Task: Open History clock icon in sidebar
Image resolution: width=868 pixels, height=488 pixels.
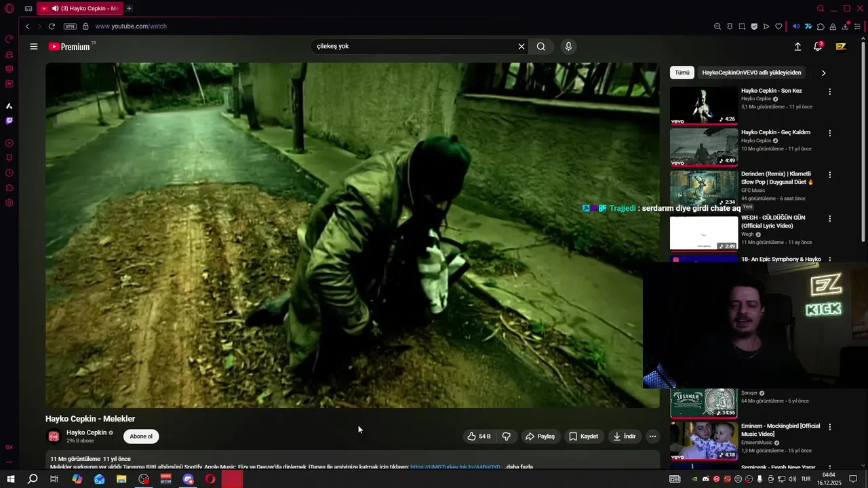Action: (9, 173)
